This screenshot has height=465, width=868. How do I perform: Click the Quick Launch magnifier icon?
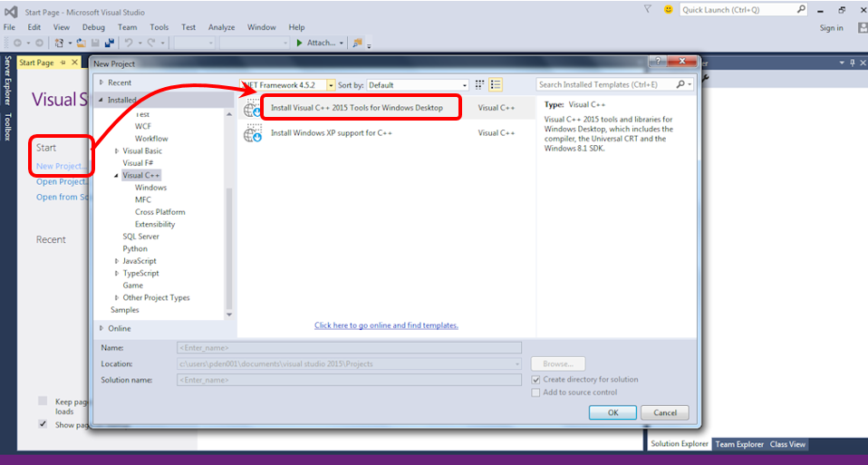801,9
